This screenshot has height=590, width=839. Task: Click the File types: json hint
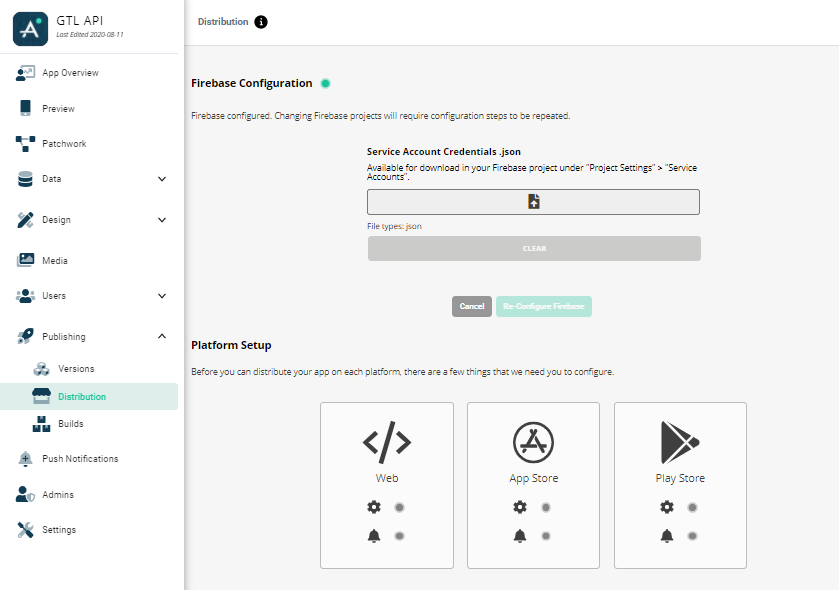tap(394, 226)
